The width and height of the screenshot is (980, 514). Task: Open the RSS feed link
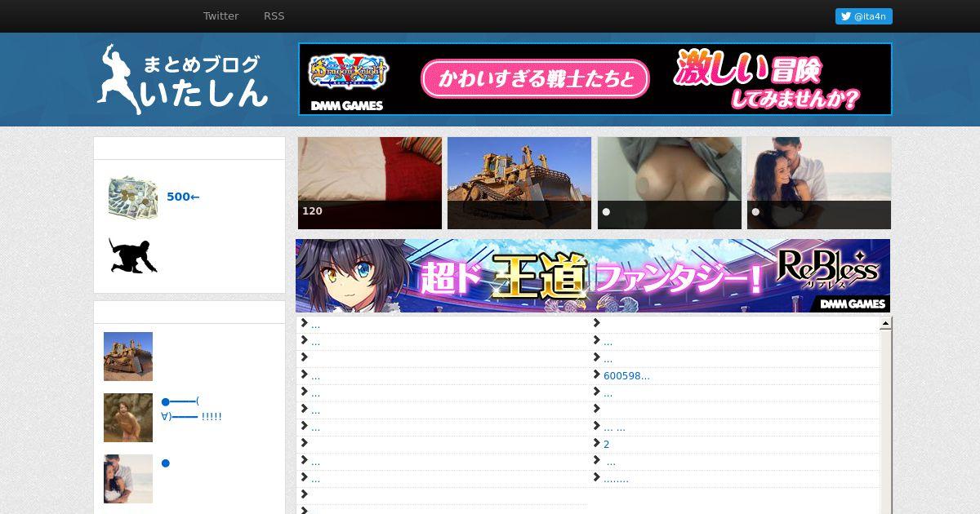point(274,16)
